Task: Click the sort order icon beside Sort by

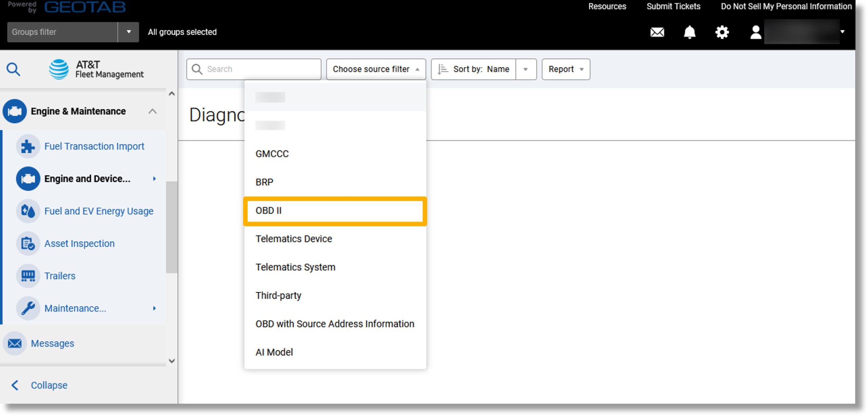Action: coord(442,69)
